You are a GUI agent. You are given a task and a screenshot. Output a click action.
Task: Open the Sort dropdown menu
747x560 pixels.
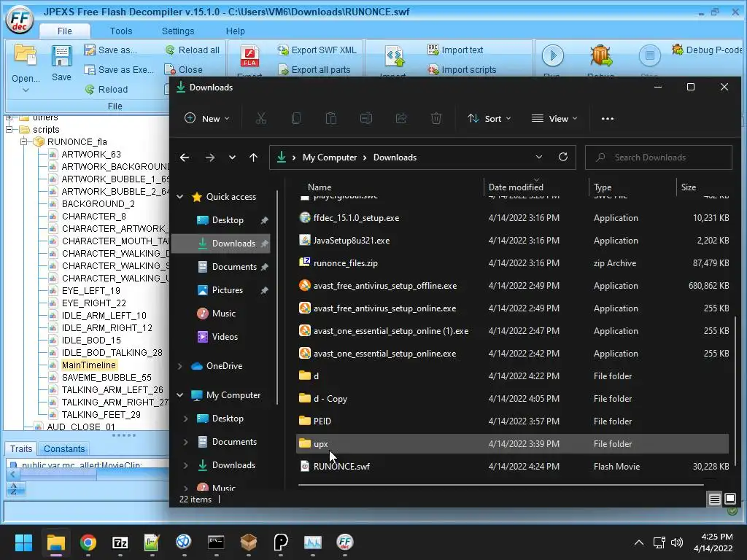[x=489, y=118]
